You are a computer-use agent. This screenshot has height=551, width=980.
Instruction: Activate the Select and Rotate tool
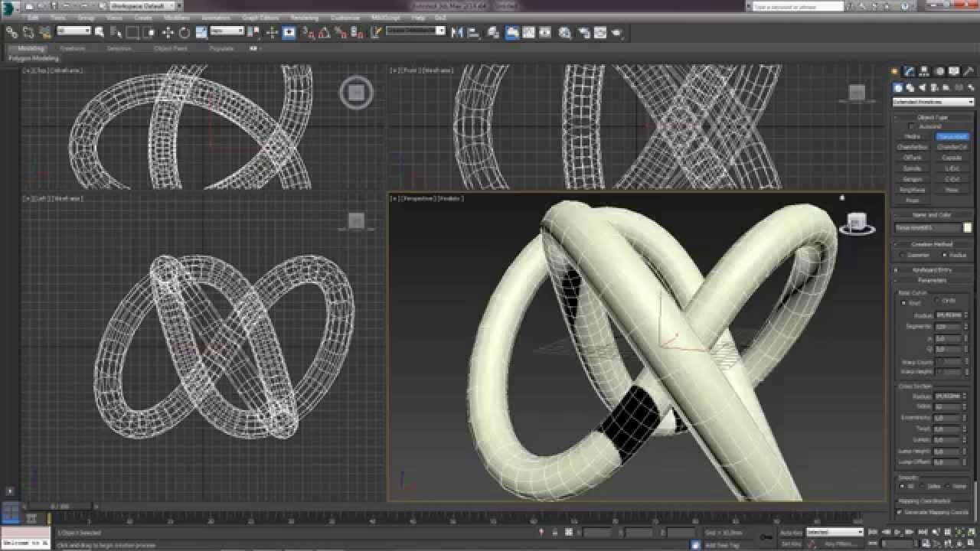coord(185,32)
